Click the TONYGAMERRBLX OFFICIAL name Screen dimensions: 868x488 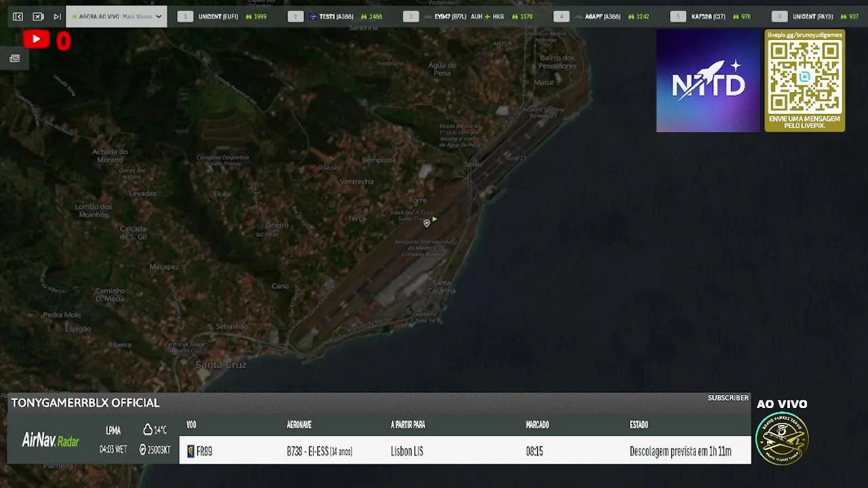tap(85, 403)
